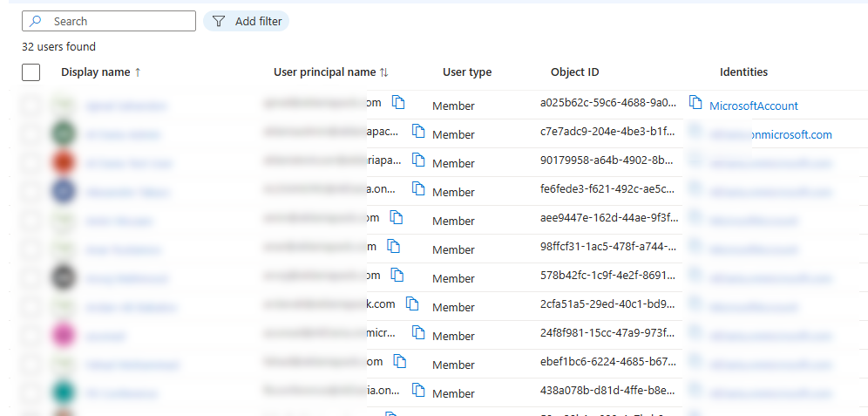Tick the select-all checkbox in the header
The width and height of the screenshot is (868, 416).
pyautogui.click(x=31, y=72)
